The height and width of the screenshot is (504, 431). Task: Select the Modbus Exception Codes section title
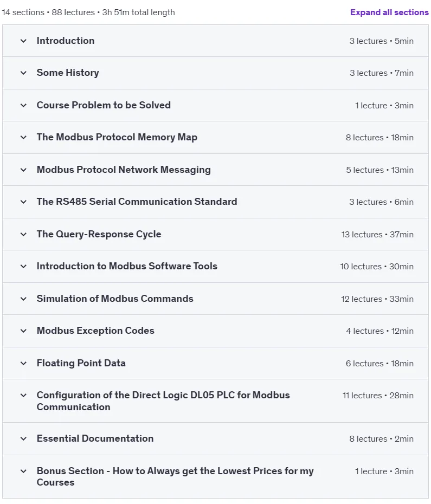pyautogui.click(x=95, y=331)
